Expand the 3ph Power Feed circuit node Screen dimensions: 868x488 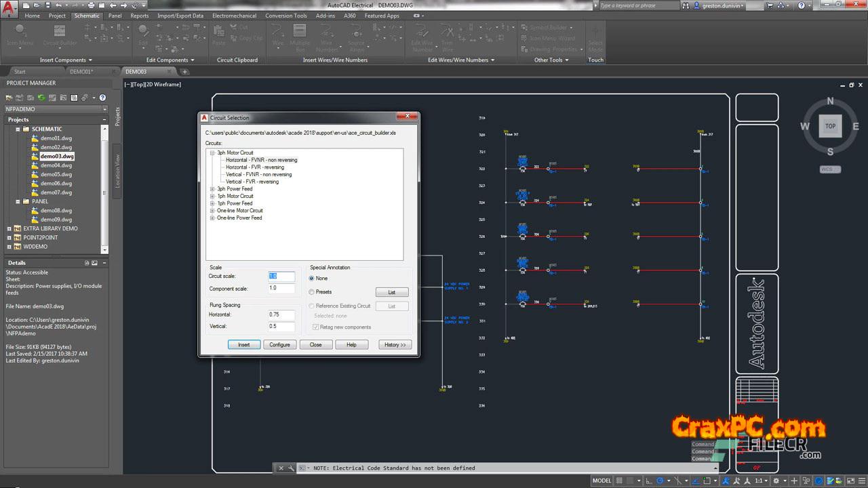(x=212, y=189)
